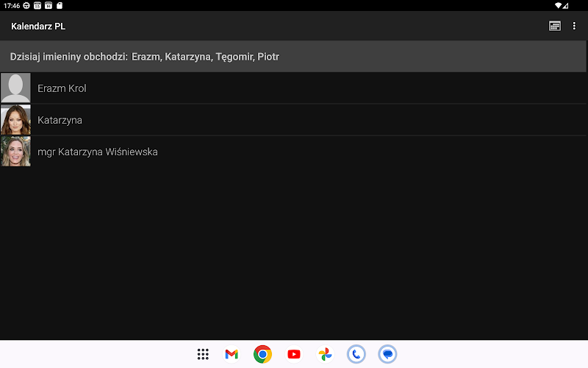This screenshot has width=588, height=368.
Task: Open the Phone dialer app
Action: pyautogui.click(x=356, y=354)
